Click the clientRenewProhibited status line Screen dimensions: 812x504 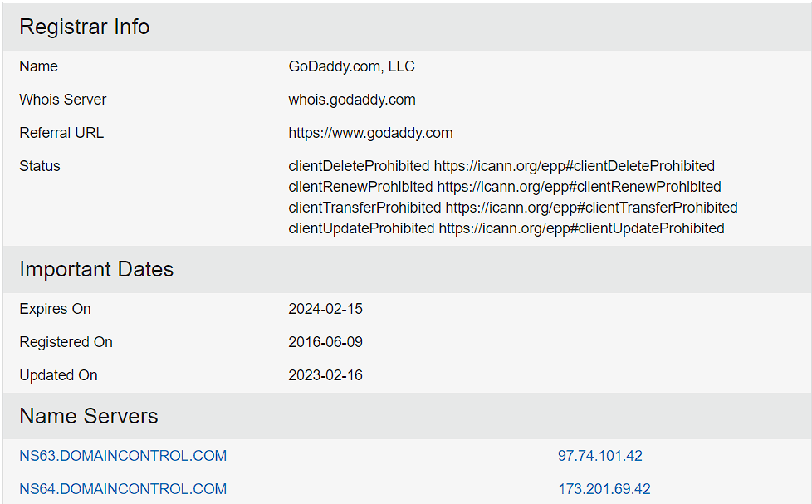(505, 187)
